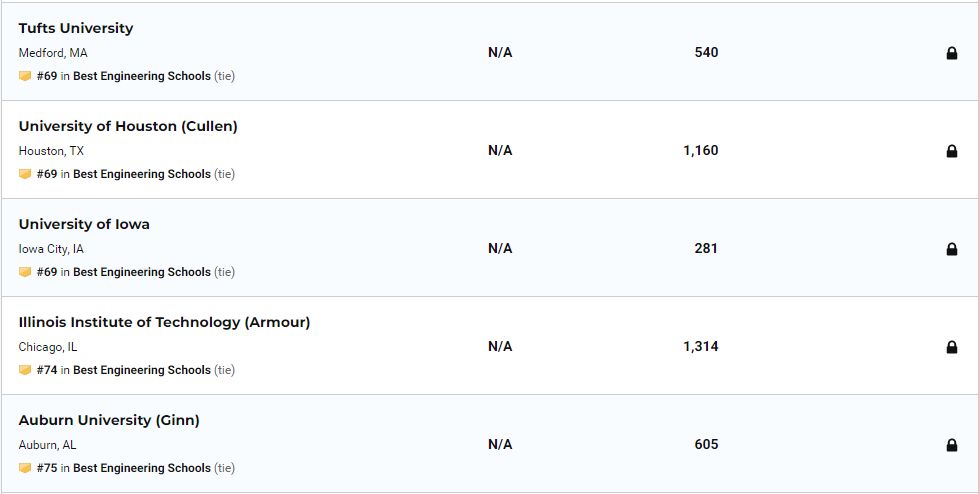Open the Tufts University school link
Image resolution: width=979 pixels, height=494 pixels.
coord(76,28)
